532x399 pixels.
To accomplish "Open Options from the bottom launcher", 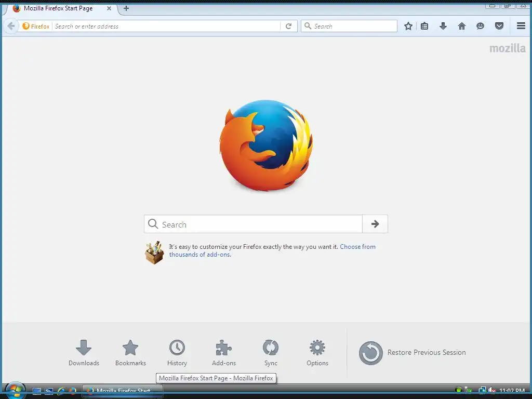I will click(x=317, y=353).
